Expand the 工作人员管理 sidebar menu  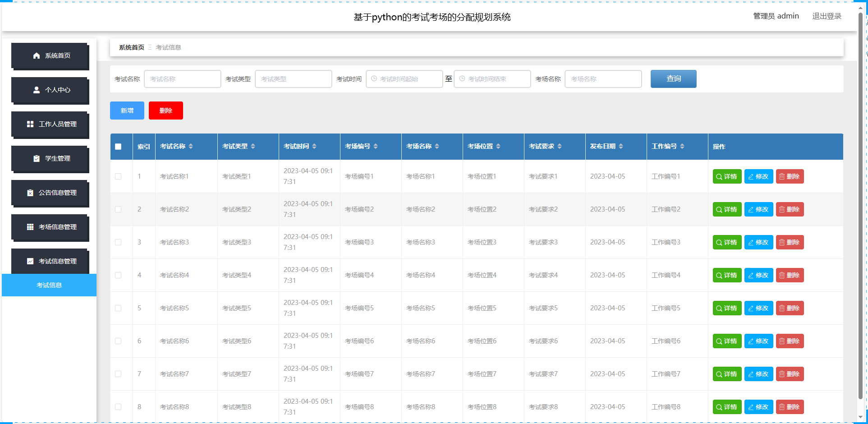tap(50, 124)
